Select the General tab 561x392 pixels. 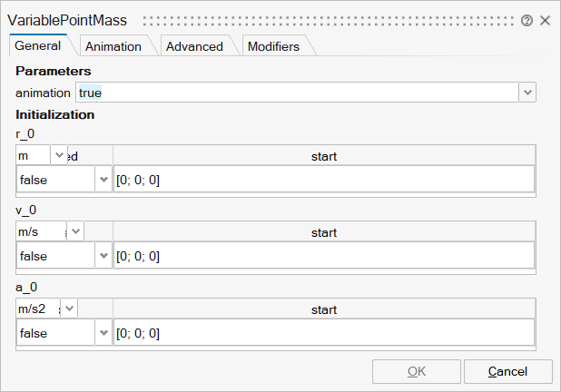pos(38,45)
